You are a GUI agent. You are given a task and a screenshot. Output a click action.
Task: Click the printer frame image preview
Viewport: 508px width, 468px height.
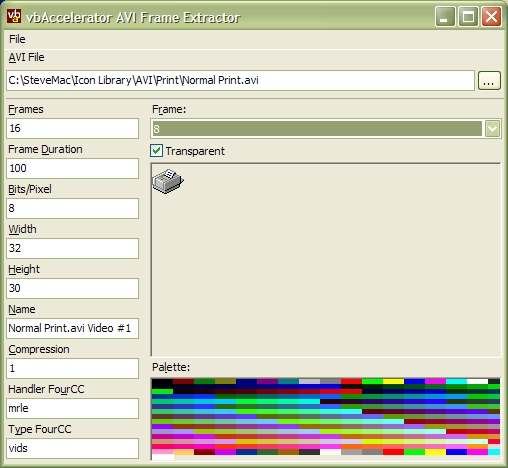[x=168, y=181]
